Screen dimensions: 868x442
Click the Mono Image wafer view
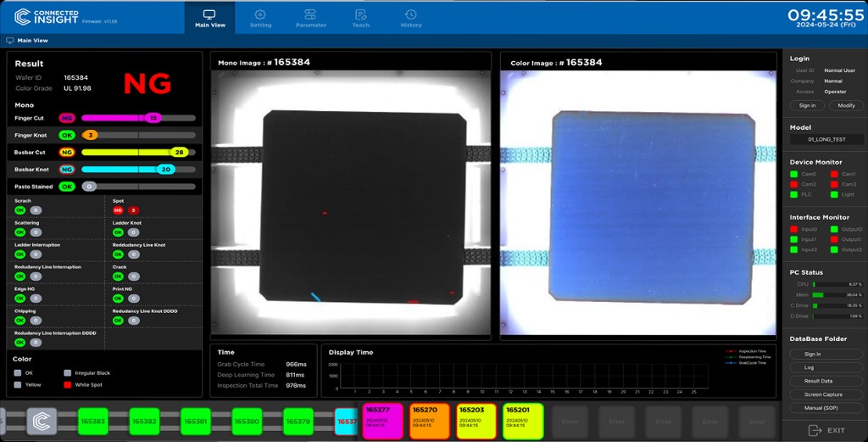351,203
